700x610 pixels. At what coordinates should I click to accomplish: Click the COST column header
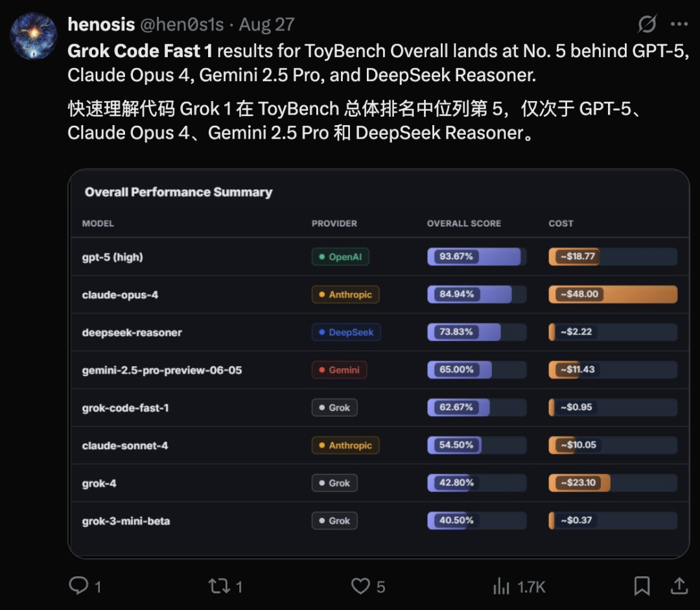561,223
